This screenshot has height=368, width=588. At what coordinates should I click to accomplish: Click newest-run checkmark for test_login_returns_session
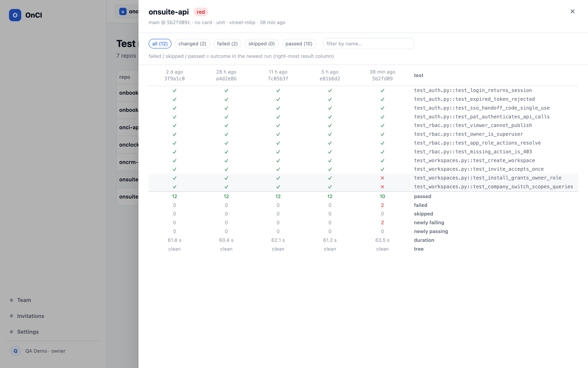[382, 91]
